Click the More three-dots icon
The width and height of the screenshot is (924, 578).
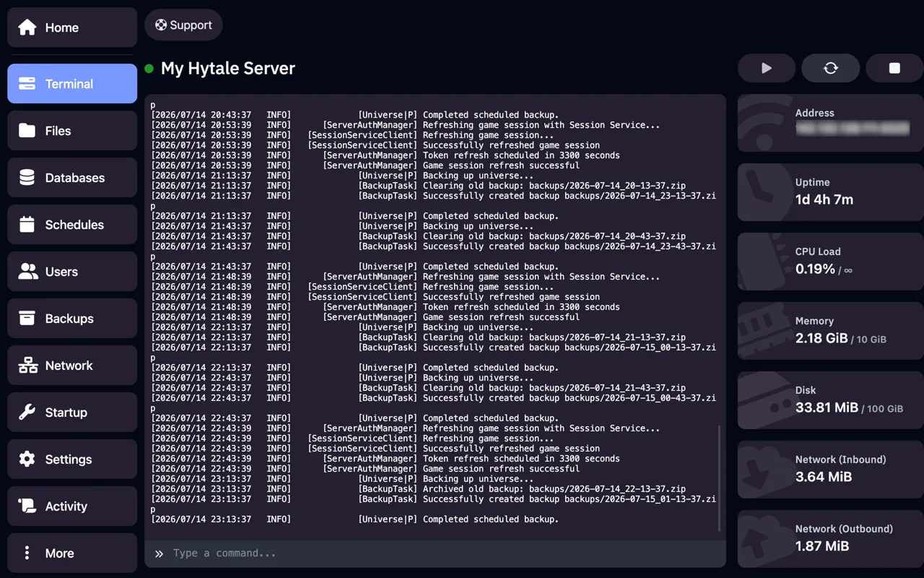27,553
